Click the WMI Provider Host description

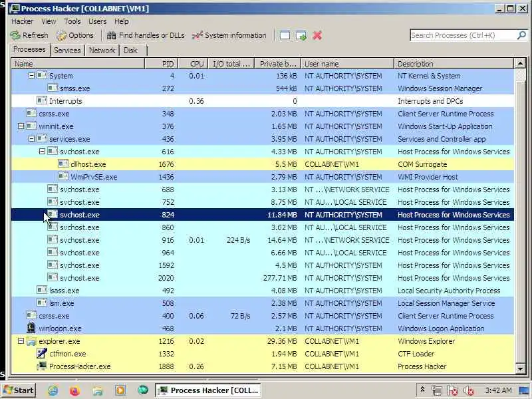[x=428, y=177]
